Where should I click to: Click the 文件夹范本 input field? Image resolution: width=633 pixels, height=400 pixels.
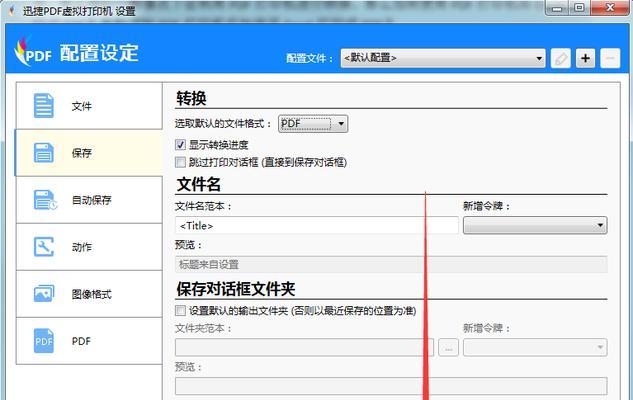tap(304, 348)
